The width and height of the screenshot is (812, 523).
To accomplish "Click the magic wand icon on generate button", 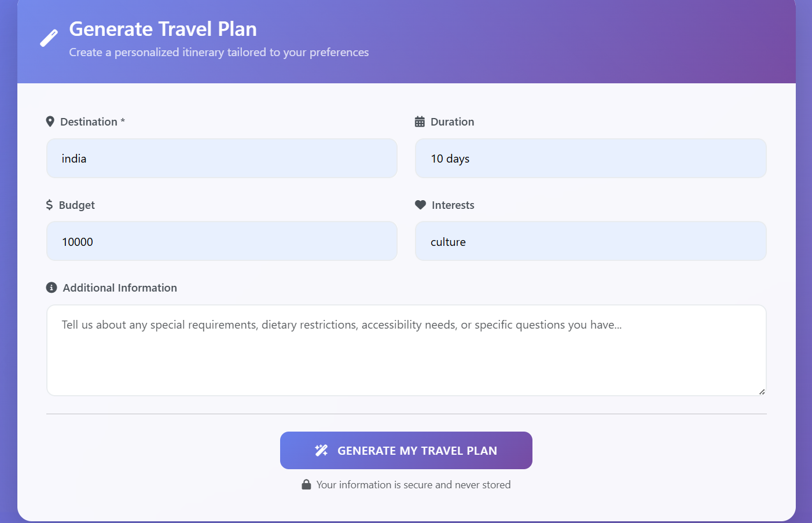I will pos(321,451).
